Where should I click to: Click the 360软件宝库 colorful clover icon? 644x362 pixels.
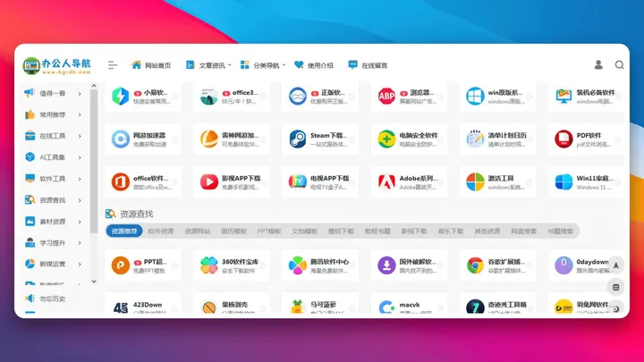[209, 265]
